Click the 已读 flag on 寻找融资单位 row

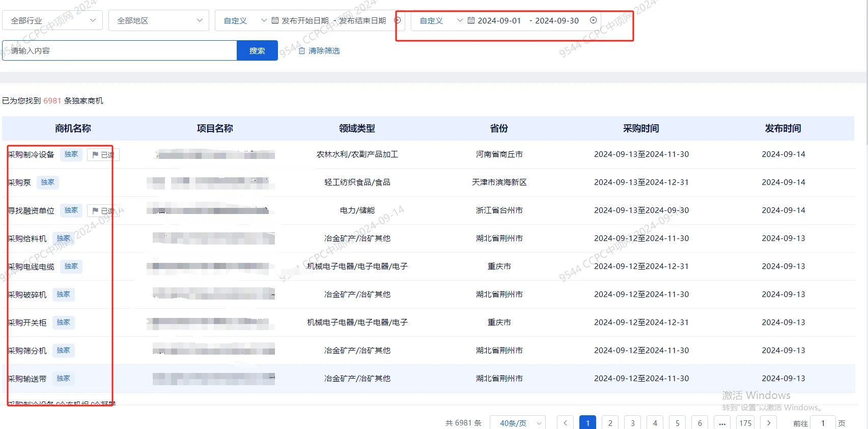coord(103,211)
